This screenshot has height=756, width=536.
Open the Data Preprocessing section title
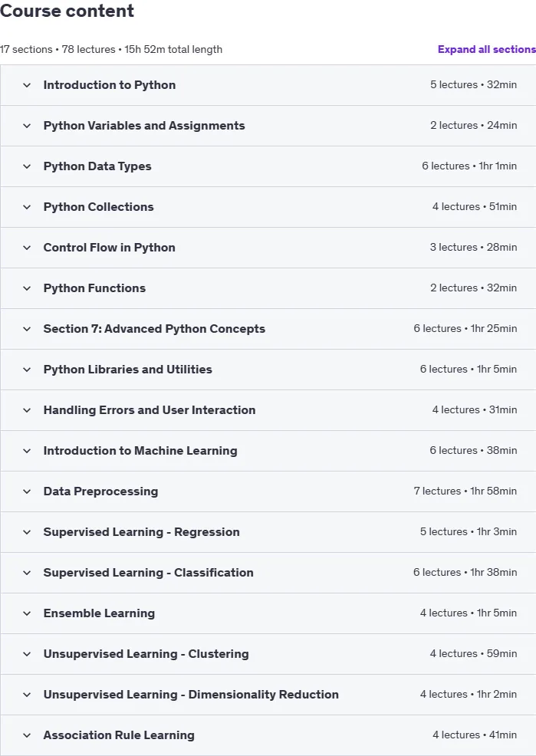tap(100, 491)
